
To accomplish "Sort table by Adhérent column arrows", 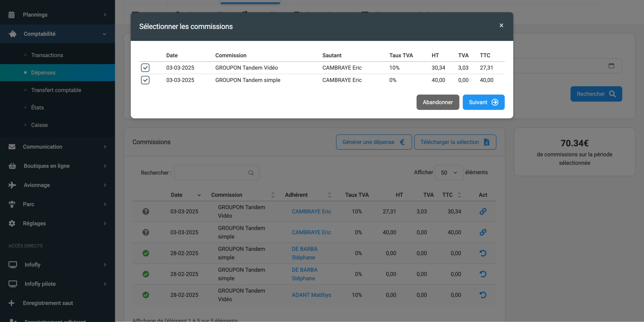I will pyautogui.click(x=329, y=195).
